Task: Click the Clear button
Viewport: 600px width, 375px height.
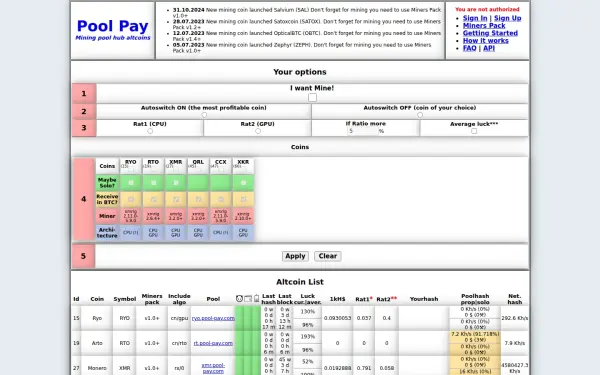Action: [328, 256]
